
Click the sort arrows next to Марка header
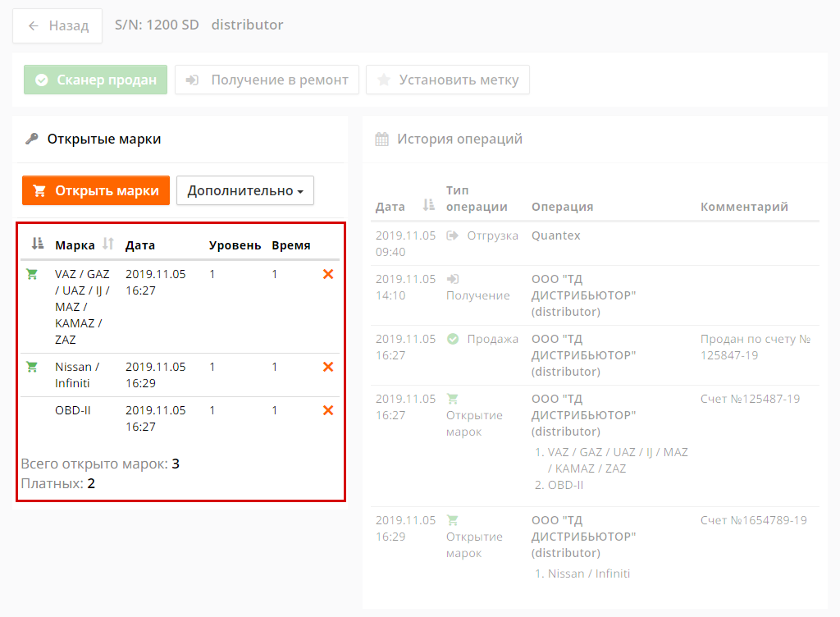108,244
